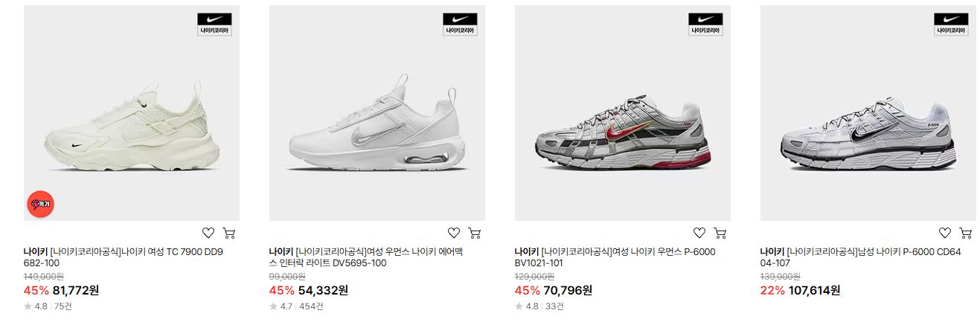
Task: Open the cream TC 7900 shoe image
Action: coord(132,113)
